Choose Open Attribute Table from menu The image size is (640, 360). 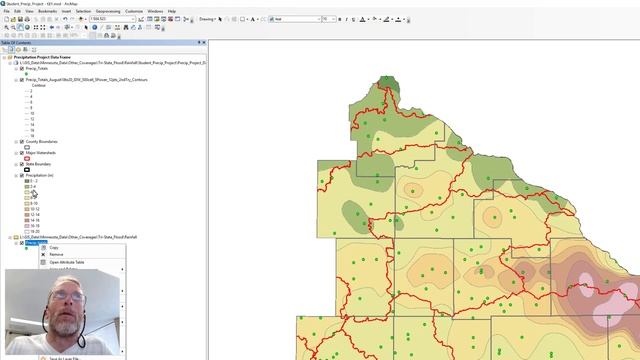82,262
